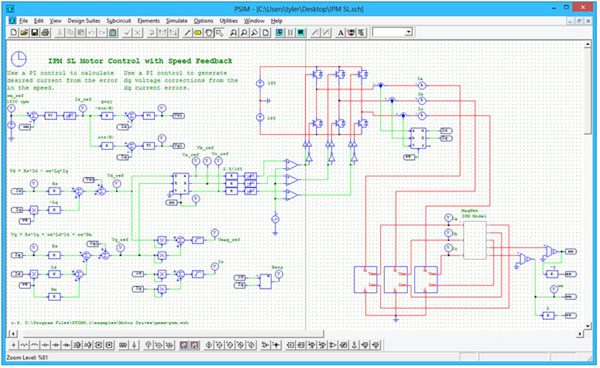The width and height of the screenshot is (600, 368).
Task: Click the Print icon in the toolbar
Action: pyautogui.click(x=45, y=33)
